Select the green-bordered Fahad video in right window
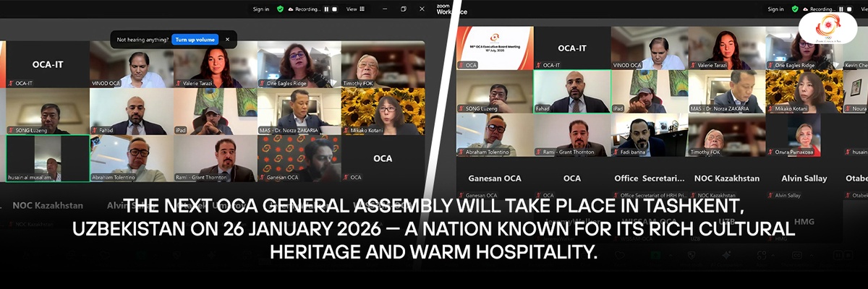 571,91
